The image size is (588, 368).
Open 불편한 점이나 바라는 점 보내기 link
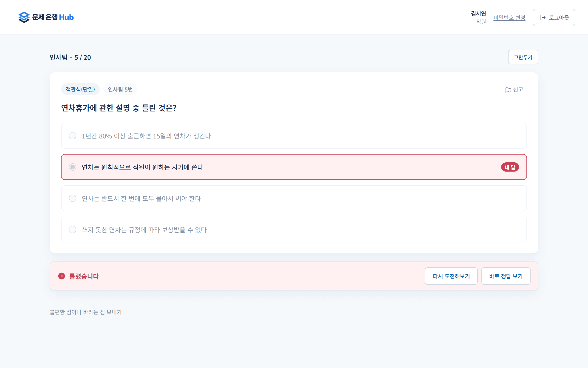tap(85, 312)
